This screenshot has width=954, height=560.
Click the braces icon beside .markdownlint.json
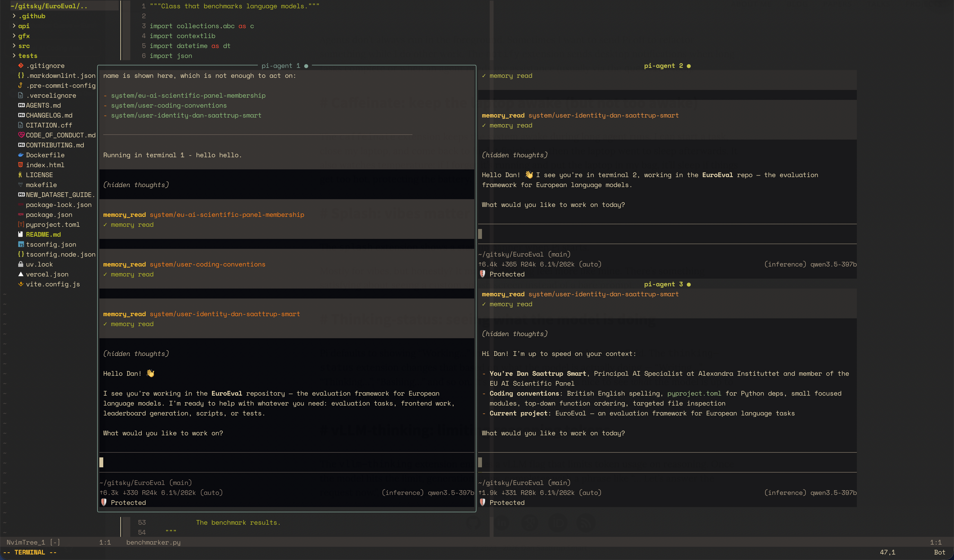pyautogui.click(x=21, y=76)
